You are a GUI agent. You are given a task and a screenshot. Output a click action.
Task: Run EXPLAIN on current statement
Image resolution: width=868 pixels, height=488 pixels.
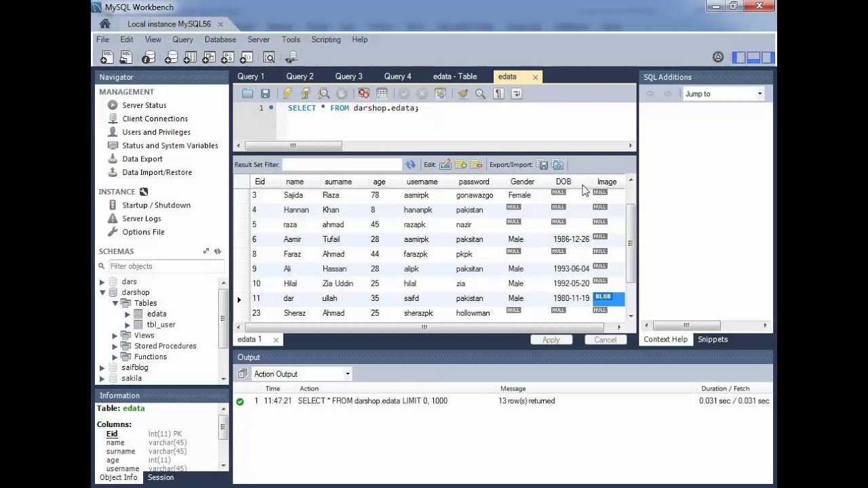(x=323, y=94)
